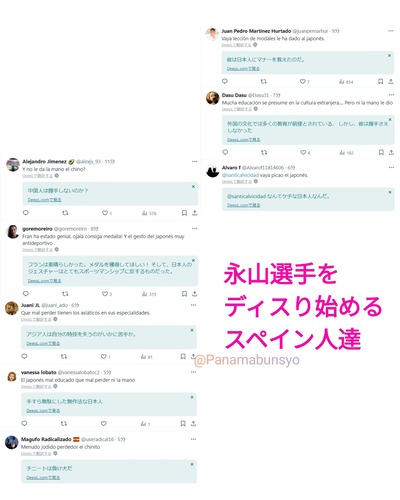The width and height of the screenshot is (400, 500).
Task: Retweet Dasu Dasu's post
Action: point(264,152)
